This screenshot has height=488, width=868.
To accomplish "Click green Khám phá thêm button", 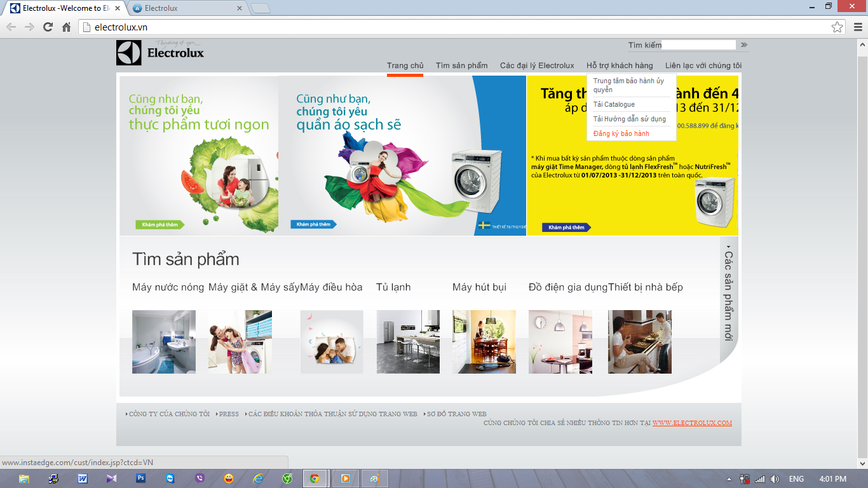I will pyautogui.click(x=160, y=224).
